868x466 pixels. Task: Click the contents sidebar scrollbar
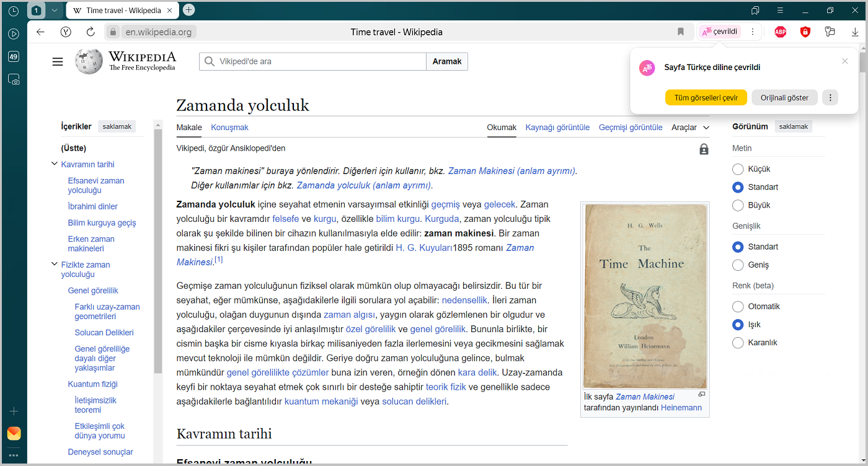pyautogui.click(x=157, y=248)
